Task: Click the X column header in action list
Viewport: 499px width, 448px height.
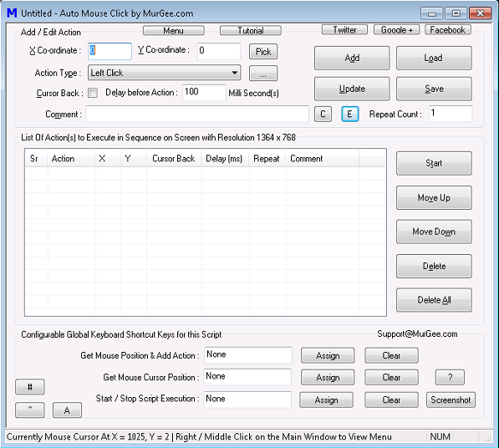Action: pos(108,159)
